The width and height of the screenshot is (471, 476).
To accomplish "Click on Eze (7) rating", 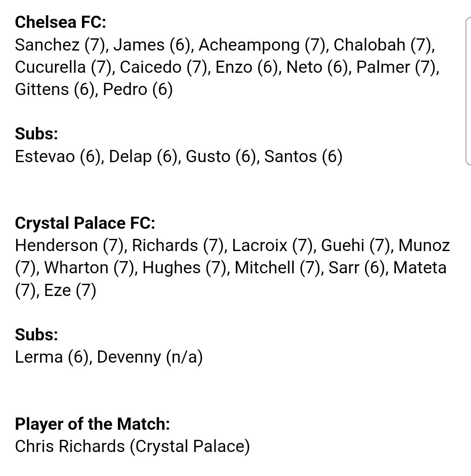I will (x=70, y=290).
